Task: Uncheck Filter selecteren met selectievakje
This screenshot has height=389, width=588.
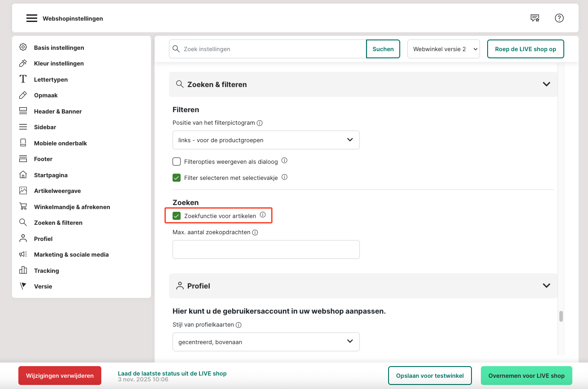Action: (x=177, y=178)
